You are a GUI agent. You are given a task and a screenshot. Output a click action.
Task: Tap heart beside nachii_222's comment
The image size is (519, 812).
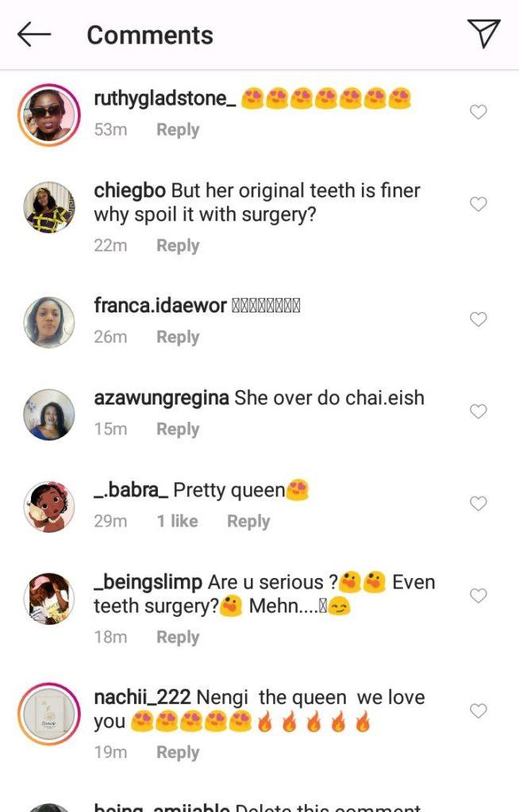(478, 711)
